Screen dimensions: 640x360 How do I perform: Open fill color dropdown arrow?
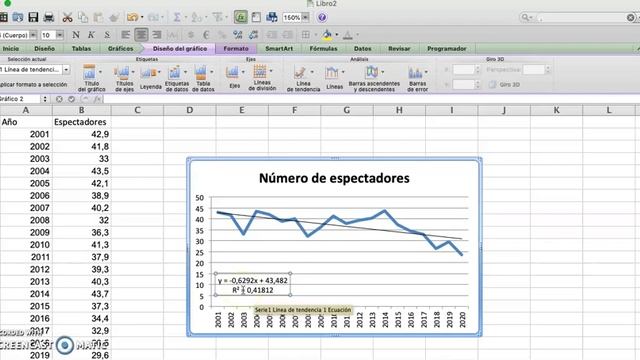click(x=337, y=35)
